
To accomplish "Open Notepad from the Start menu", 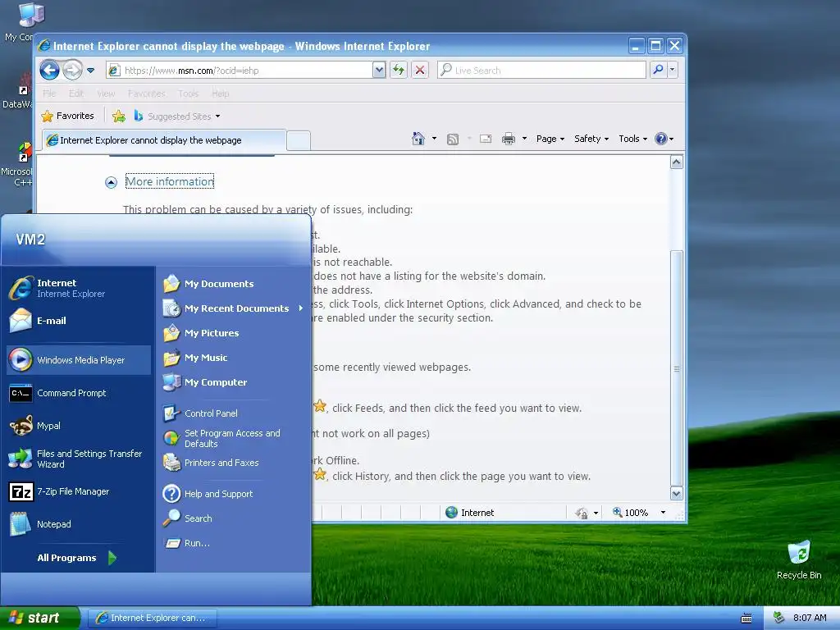I will point(79,524).
